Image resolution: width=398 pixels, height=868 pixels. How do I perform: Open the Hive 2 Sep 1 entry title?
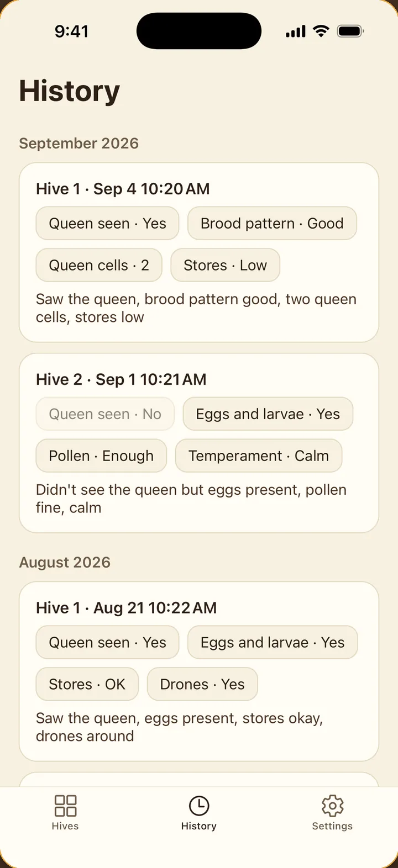(121, 379)
